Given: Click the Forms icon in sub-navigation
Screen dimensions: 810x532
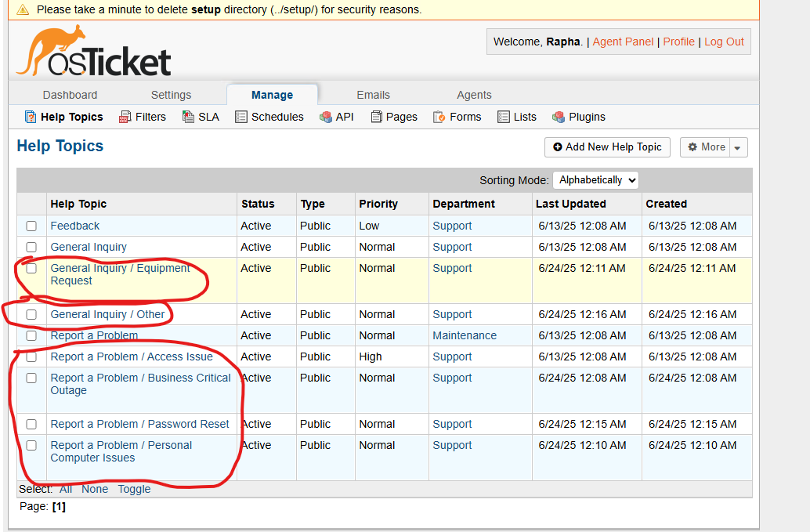Looking at the screenshot, I should 439,118.
